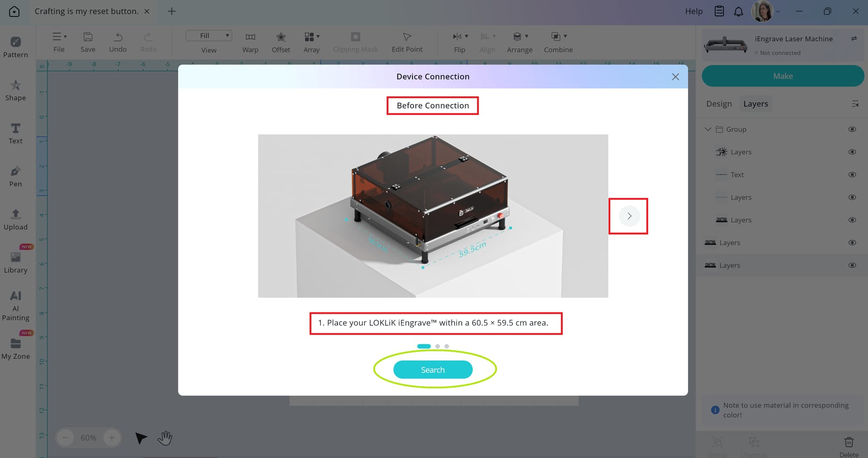Open the notifications bell
Viewport: 868px width, 458px height.
(x=738, y=11)
